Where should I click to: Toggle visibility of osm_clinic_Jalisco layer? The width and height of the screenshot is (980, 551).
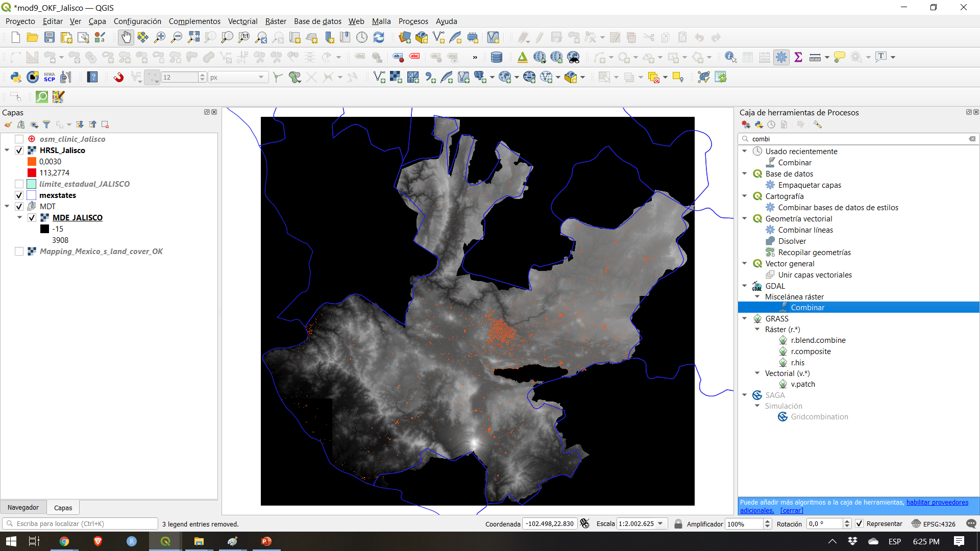click(19, 139)
